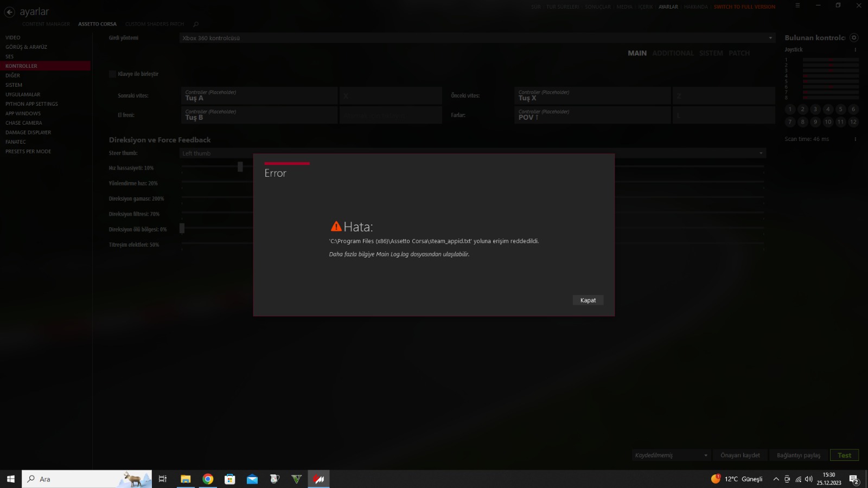This screenshot has height=488, width=868.
Task: Click controller button indicator 12
Action: click(x=853, y=122)
